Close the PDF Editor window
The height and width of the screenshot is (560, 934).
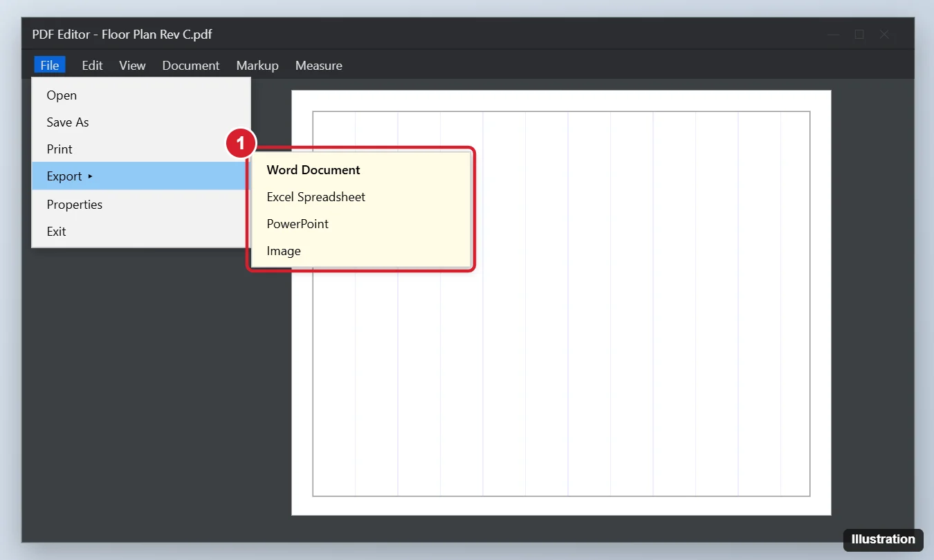(x=884, y=35)
